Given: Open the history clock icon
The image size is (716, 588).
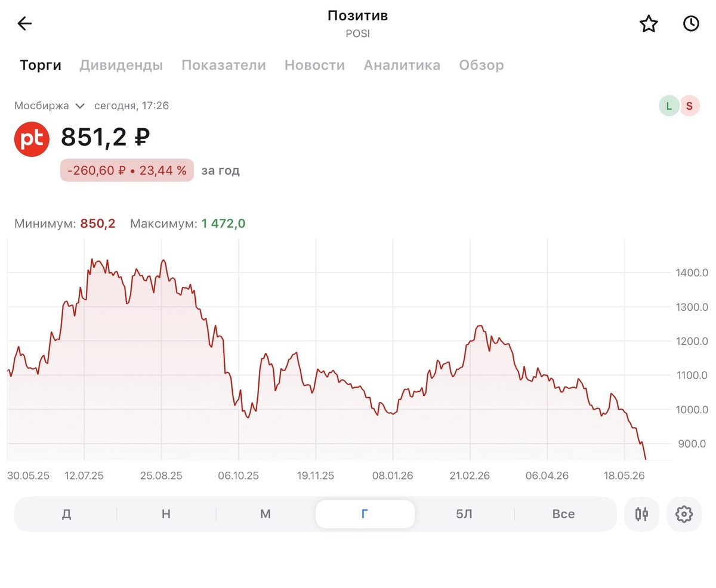Looking at the screenshot, I should pos(691,24).
